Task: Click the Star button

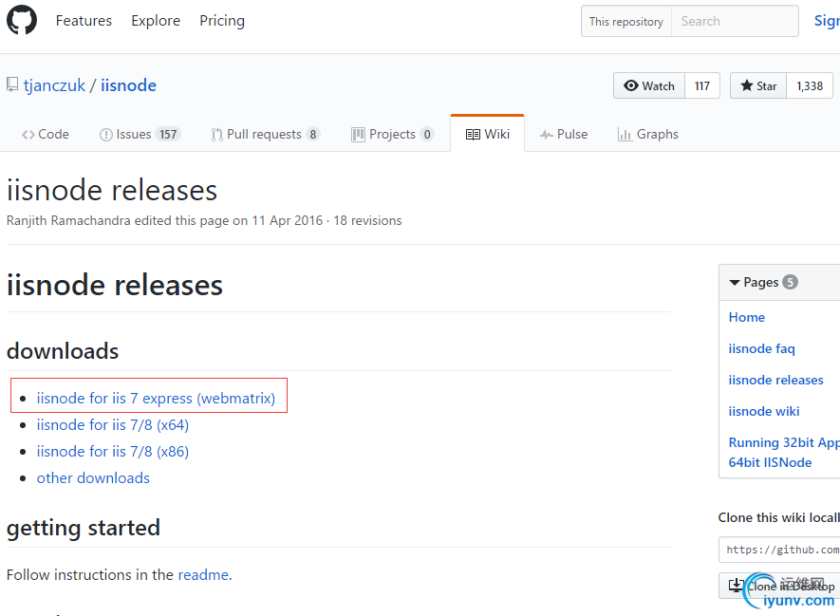Action: click(x=758, y=85)
